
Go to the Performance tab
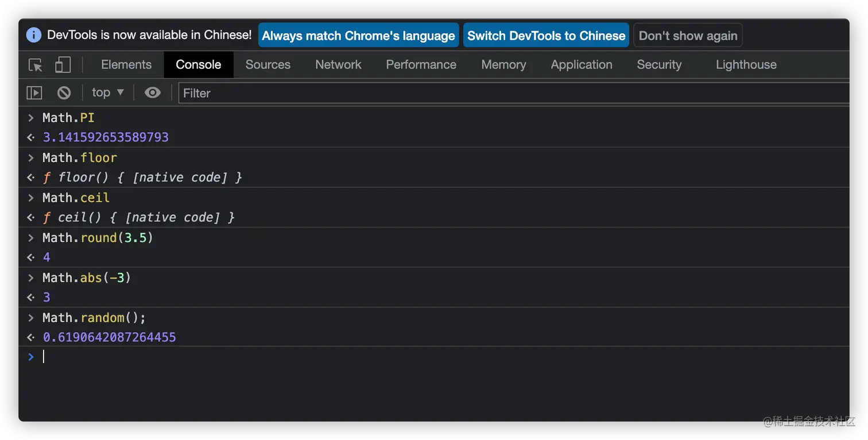click(x=421, y=65)
